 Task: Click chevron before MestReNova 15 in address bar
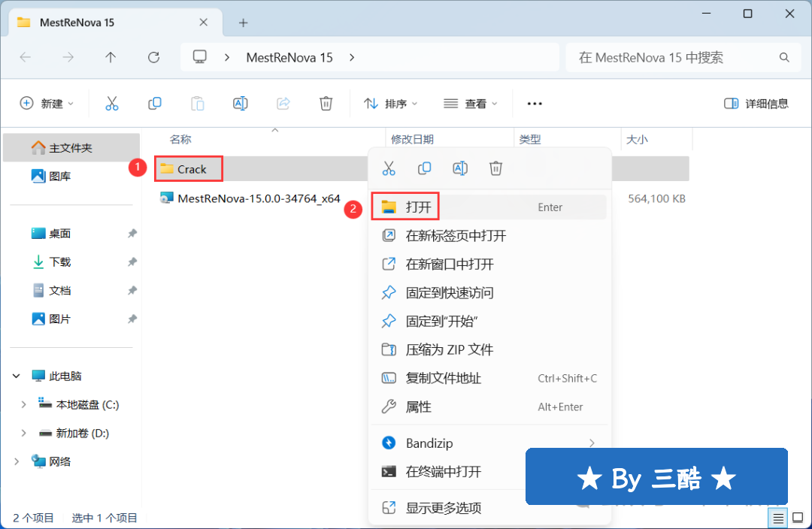click(227, 57)
